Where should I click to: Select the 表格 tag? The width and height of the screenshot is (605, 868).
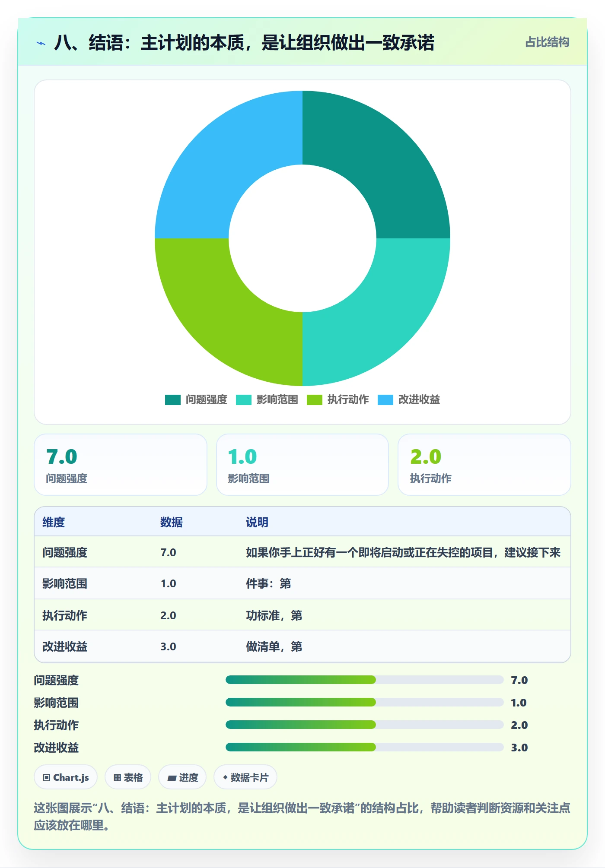pyautogui.click(x=128, y=777)
